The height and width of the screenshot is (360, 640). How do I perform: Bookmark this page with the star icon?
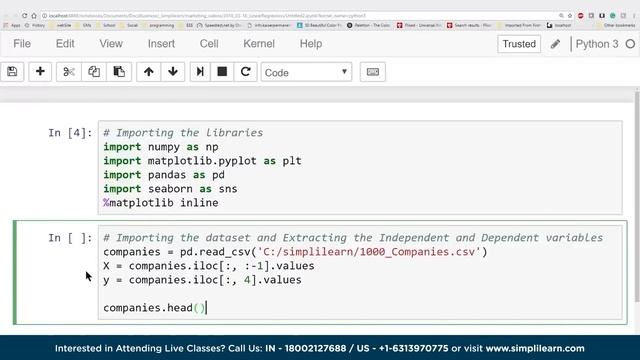pyautogui.click(x=570, y=16)
